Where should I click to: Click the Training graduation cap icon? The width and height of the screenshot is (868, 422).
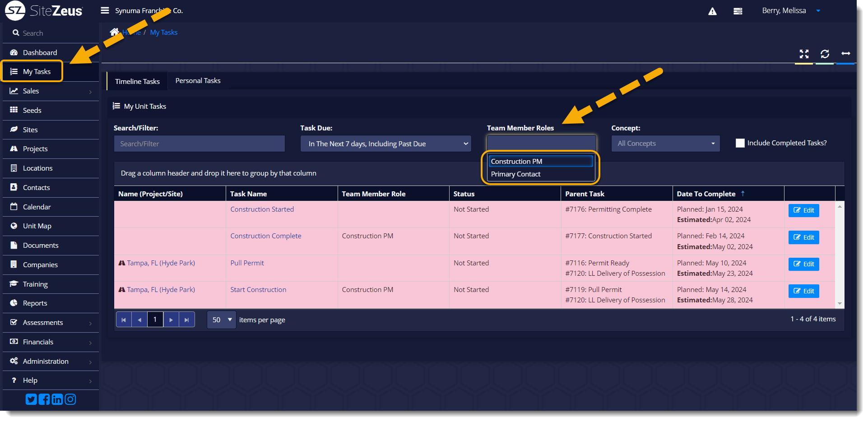tap(14, 284)
